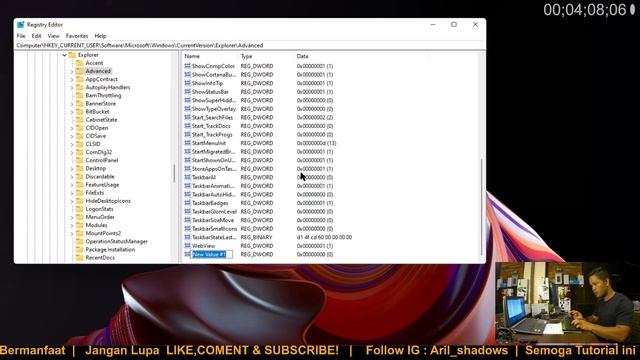Open the File menu
The height and width of the screenshot is (360, 640).
(x=21, y=36)
